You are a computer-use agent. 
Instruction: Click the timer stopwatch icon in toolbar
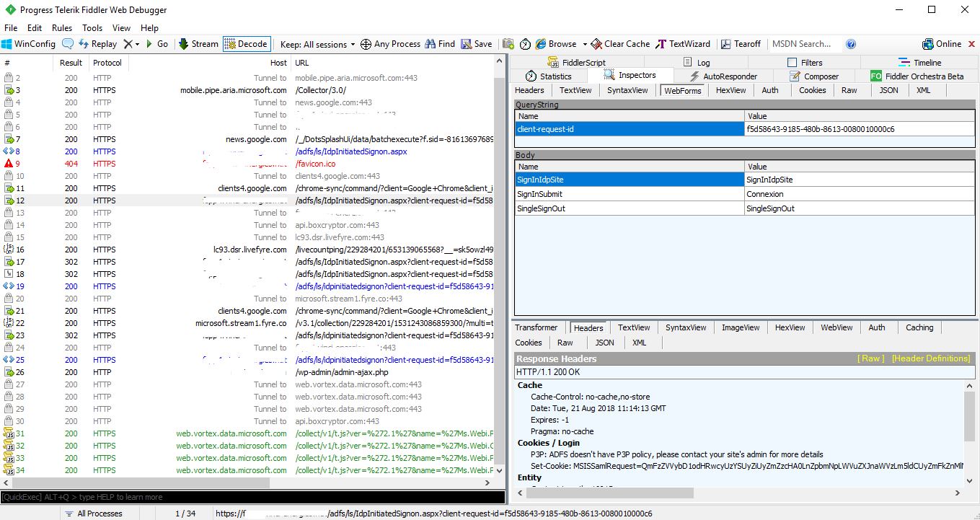pyautogui.click(x=525, y=44)
